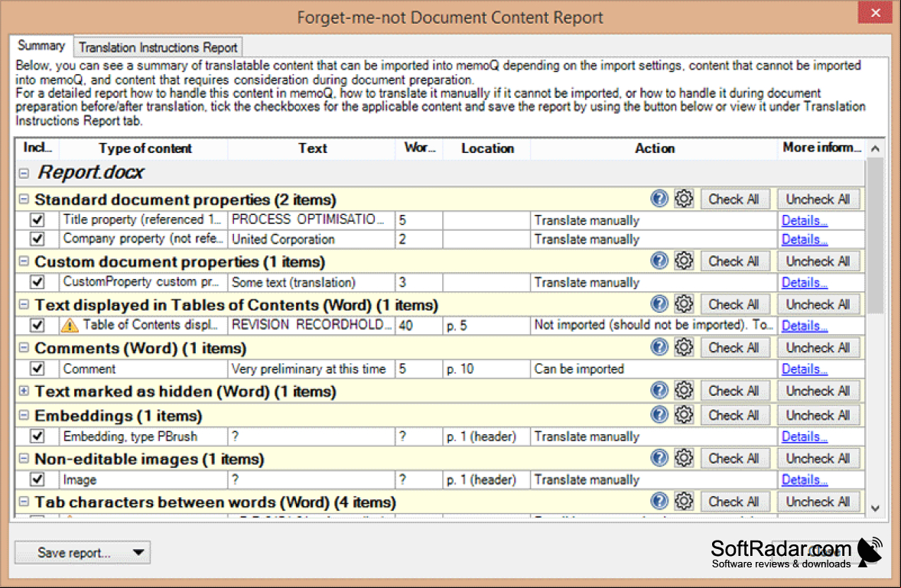Open Details for Comment row
This screenshot has height=588, width=901.
coord(805,369)
